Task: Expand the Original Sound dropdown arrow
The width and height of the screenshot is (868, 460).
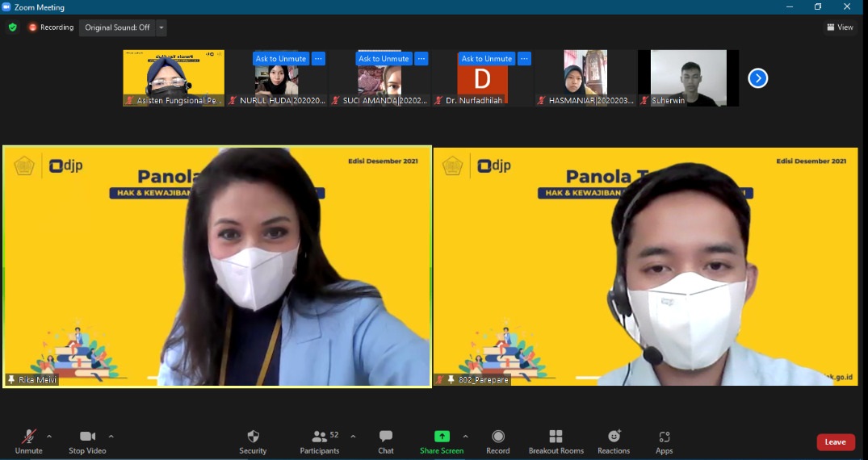Action: (161, 27)
